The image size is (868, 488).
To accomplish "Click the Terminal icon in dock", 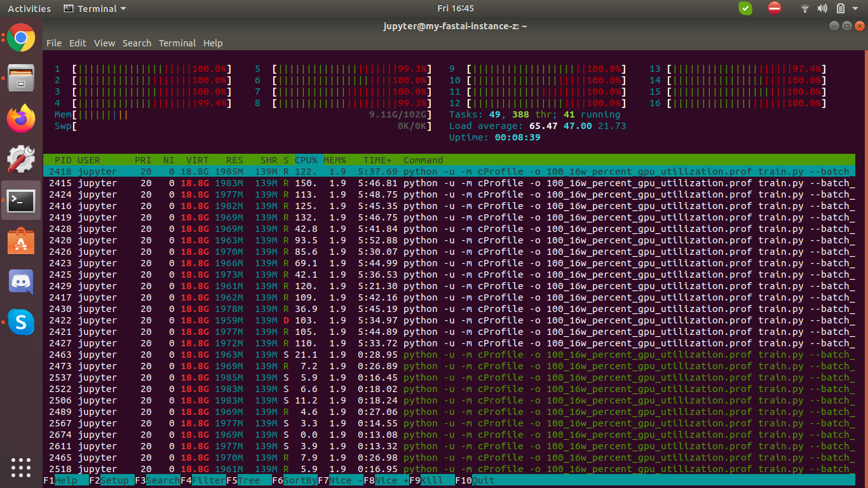I will (x=21, y=200).
